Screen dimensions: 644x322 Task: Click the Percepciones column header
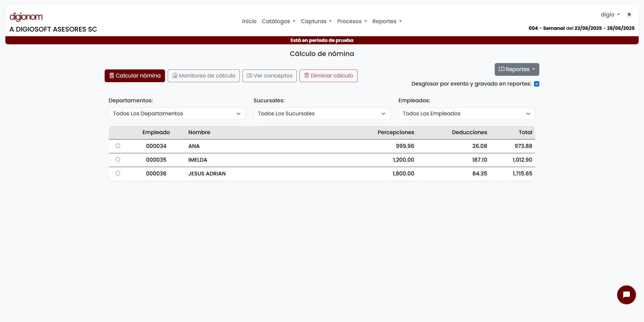click(396, 132)
